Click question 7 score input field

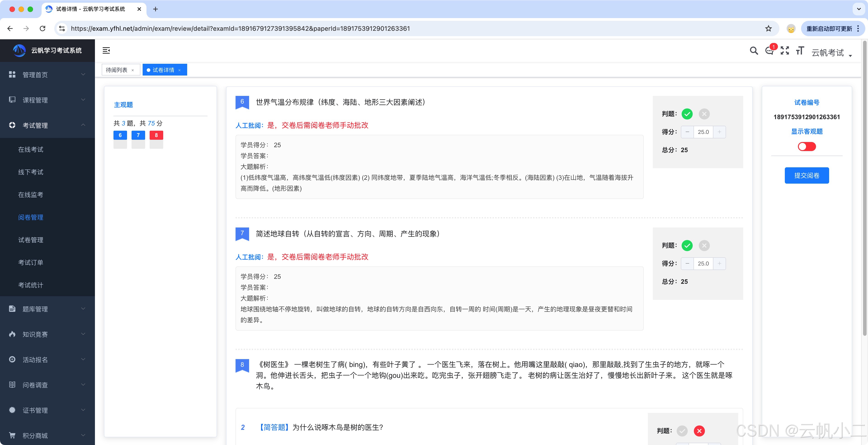tap(703, 264)
